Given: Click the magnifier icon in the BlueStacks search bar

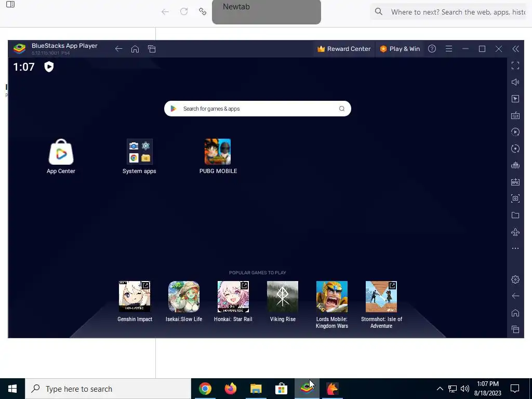Looking at the screenshot, I should coord(342,109).
